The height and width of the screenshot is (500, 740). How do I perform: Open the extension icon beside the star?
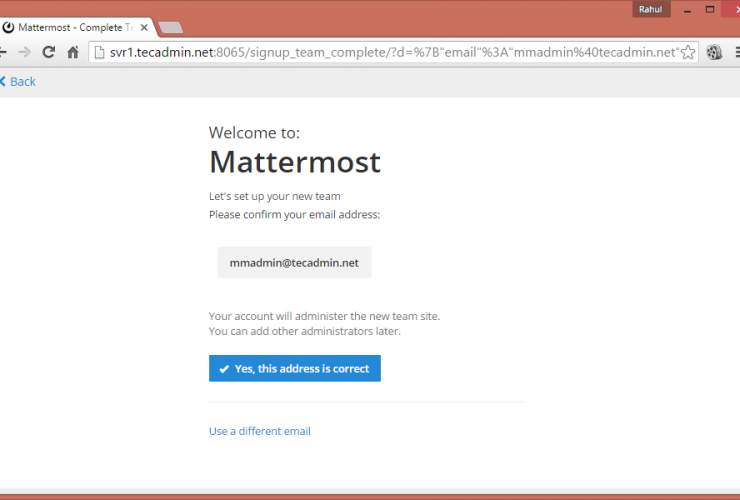714,52
